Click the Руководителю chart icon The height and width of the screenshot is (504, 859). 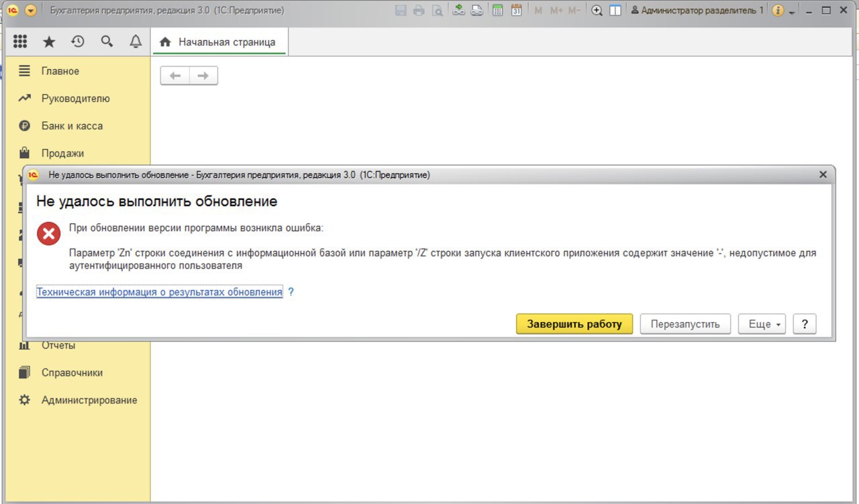click(x=24, y=99)
